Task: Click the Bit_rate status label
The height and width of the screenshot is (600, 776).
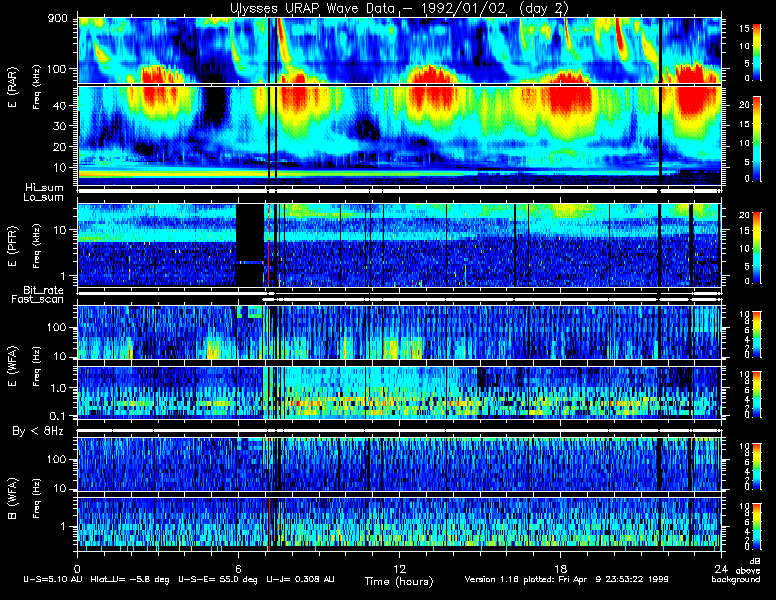Action: tap(44, 290)
